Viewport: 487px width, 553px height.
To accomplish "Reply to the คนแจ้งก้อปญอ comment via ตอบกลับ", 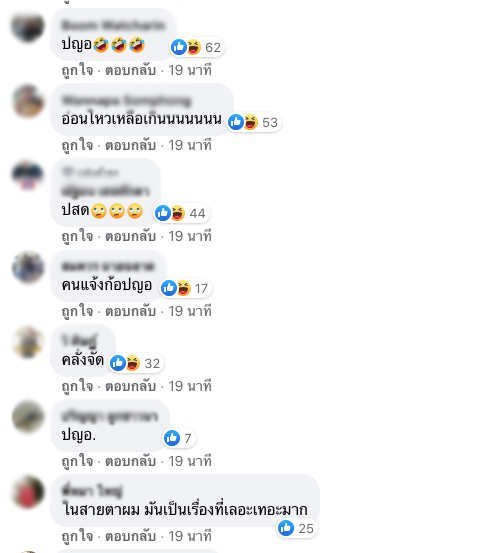I will [x=130, y=311].
